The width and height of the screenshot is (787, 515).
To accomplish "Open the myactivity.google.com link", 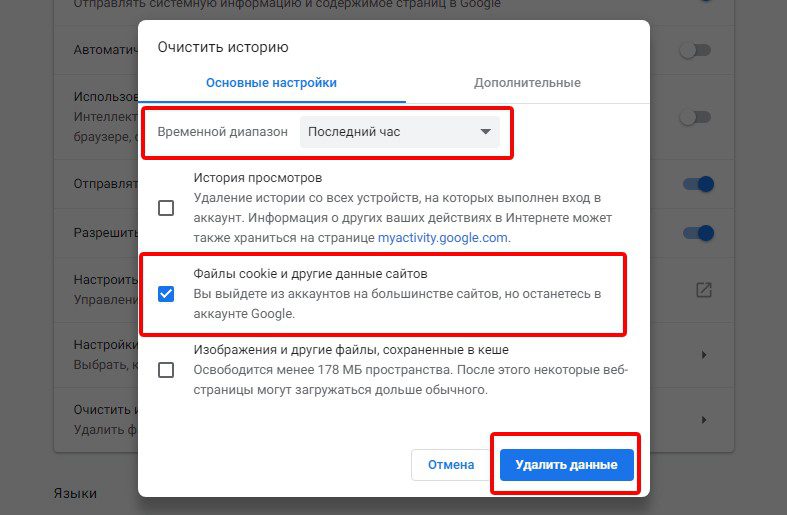I will pos(442,238).
